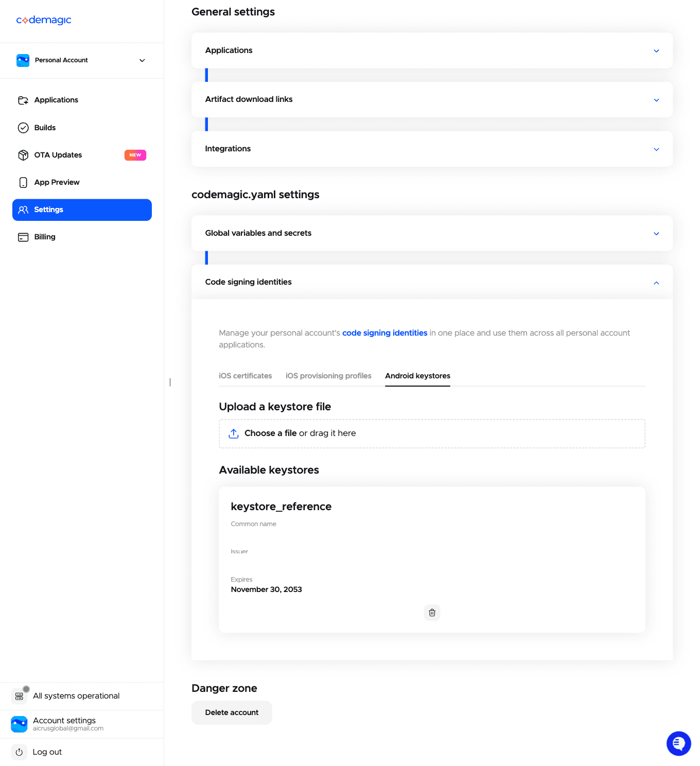Screen dimensions: 700x766
Task: Click the upload arrow icon
Action: pyautogui.click(x=234, y=433)
